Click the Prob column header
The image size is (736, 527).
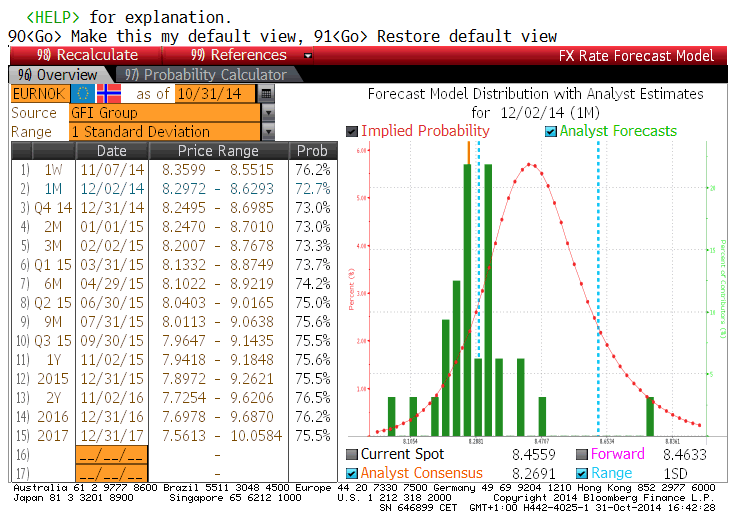[313, 151]
